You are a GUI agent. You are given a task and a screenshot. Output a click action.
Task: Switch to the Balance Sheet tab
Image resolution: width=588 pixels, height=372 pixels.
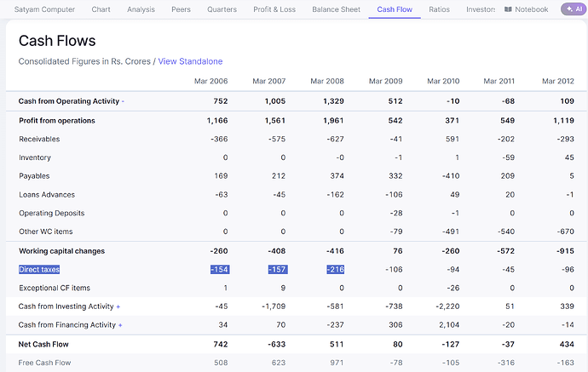coord(337,9)
